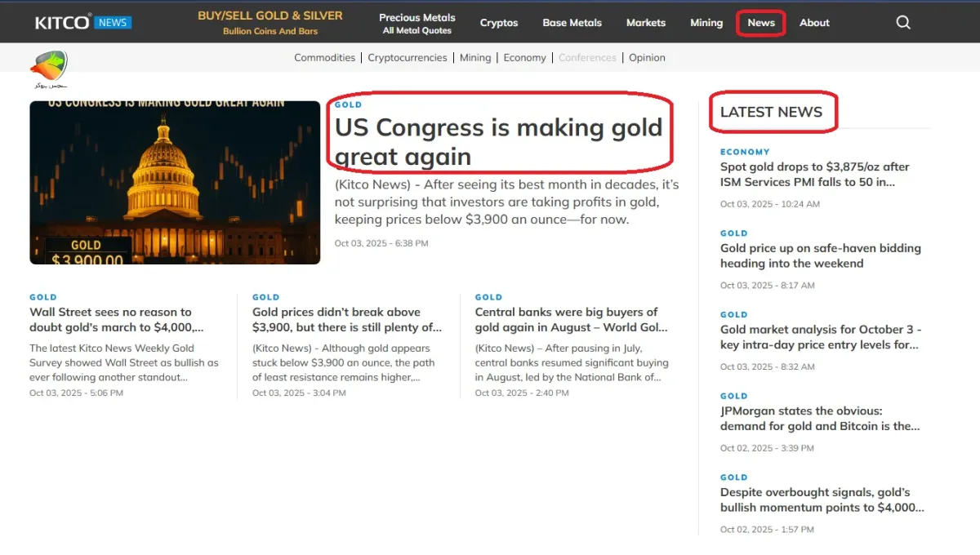Open 'US Congress is making gold great again' headline
The height and width of the screenshot is (555, 980).
(498, 142)
